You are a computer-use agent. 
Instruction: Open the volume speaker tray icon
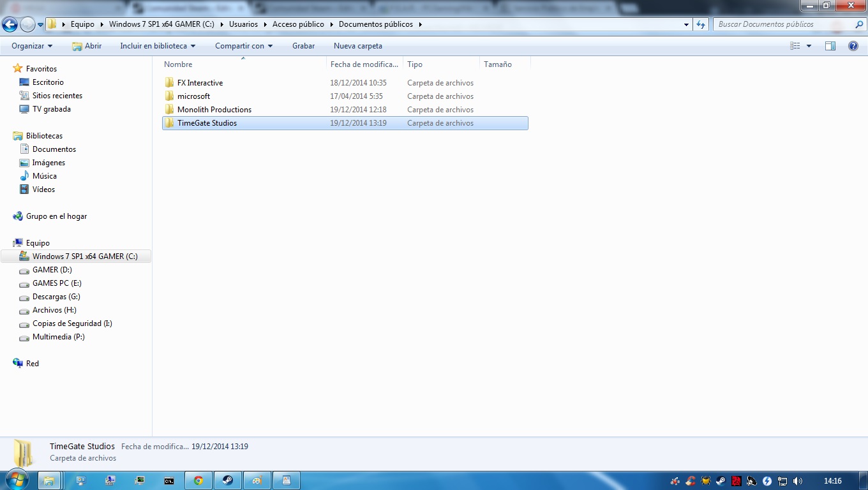click(x=798, y=481)
